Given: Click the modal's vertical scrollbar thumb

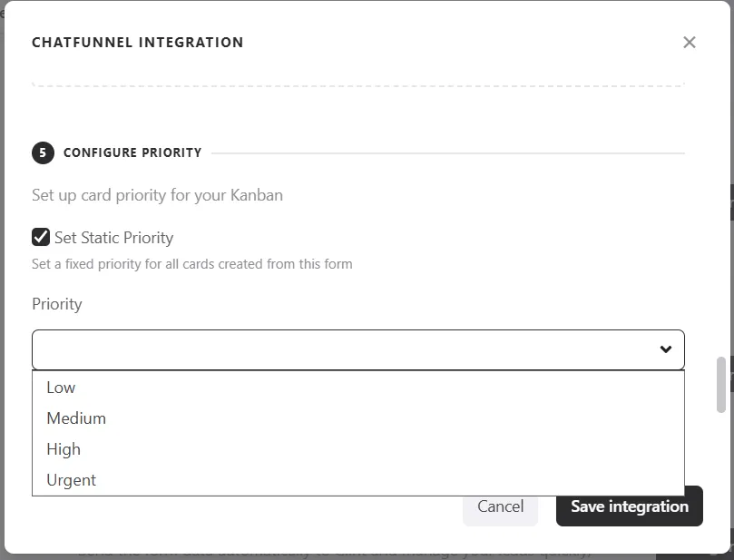Looking at the screenshot, I should click(x=721, y=385).
